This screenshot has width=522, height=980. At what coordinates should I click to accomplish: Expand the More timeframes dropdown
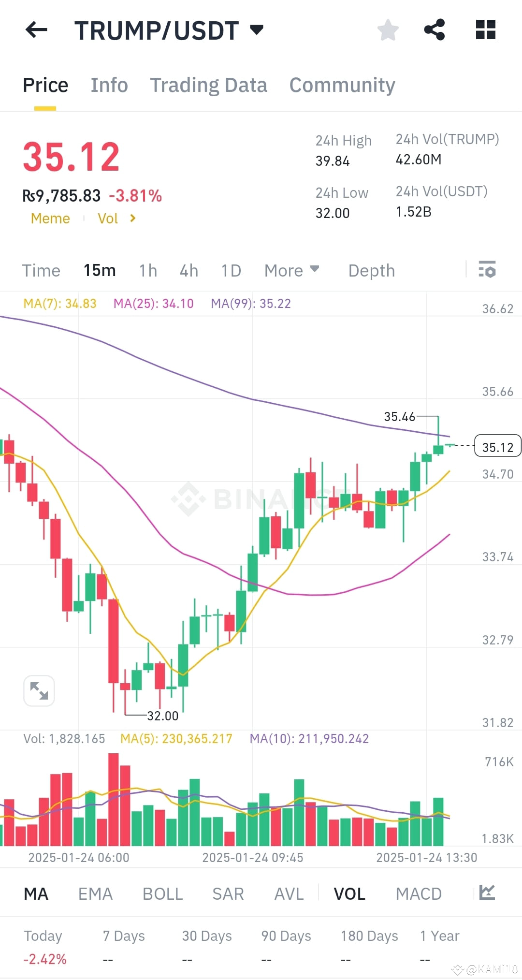[291, 270]
